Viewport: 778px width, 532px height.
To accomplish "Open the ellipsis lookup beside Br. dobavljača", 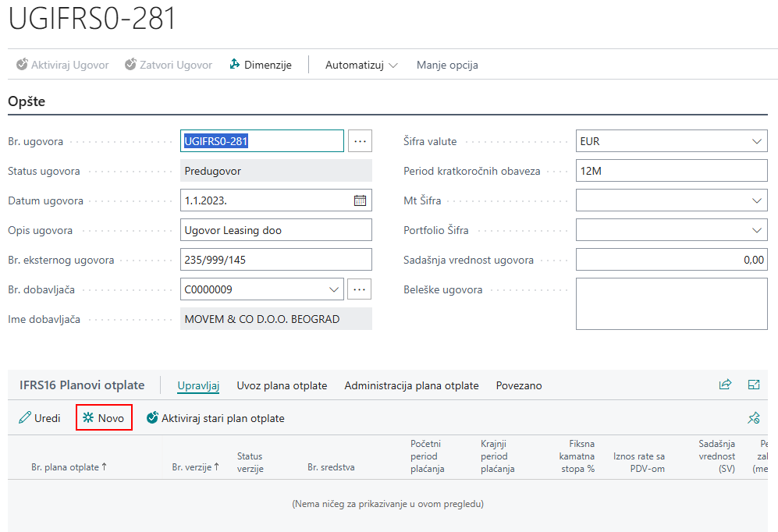I will (359, 289).
